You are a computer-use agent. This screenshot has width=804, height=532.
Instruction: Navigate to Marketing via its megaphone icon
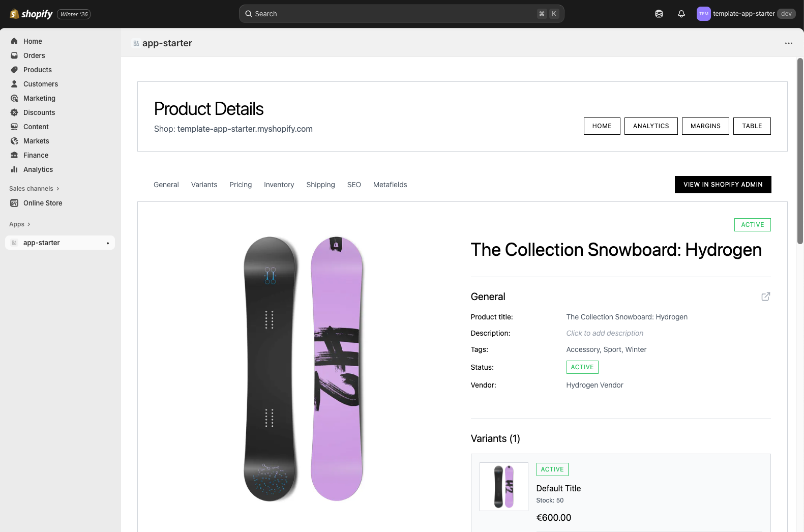tap(14, 98)
